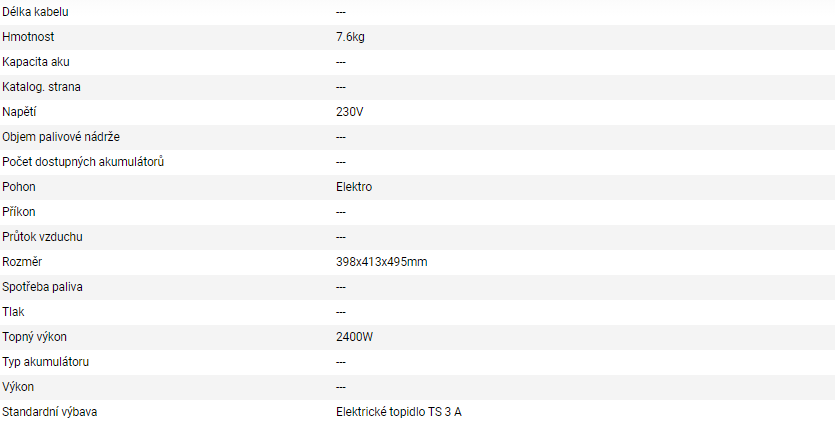This screenshot has width=837, height=425.
Task: Click the Rozměr row label
Action: pyautogui.click(x=22, y=262)
